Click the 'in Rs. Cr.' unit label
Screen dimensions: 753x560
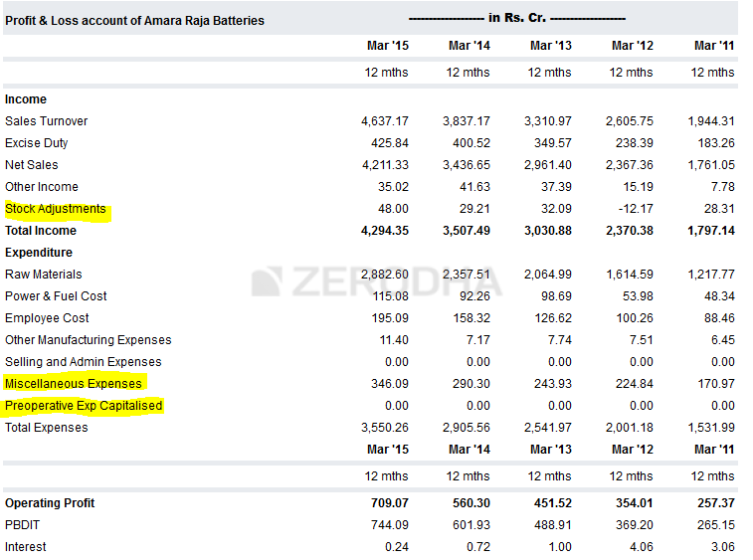[x=517, y=18]
